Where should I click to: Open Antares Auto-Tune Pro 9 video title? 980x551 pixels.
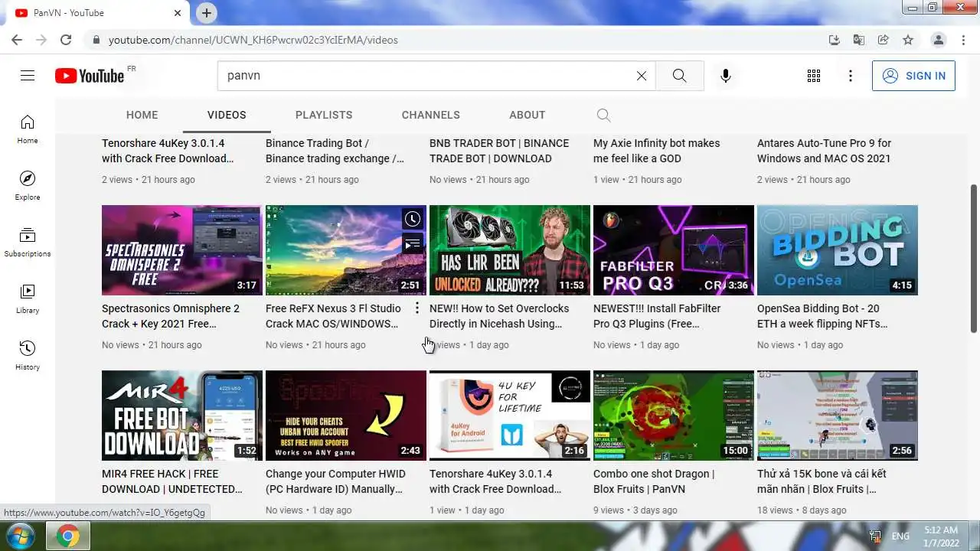[x=825, y=151]
